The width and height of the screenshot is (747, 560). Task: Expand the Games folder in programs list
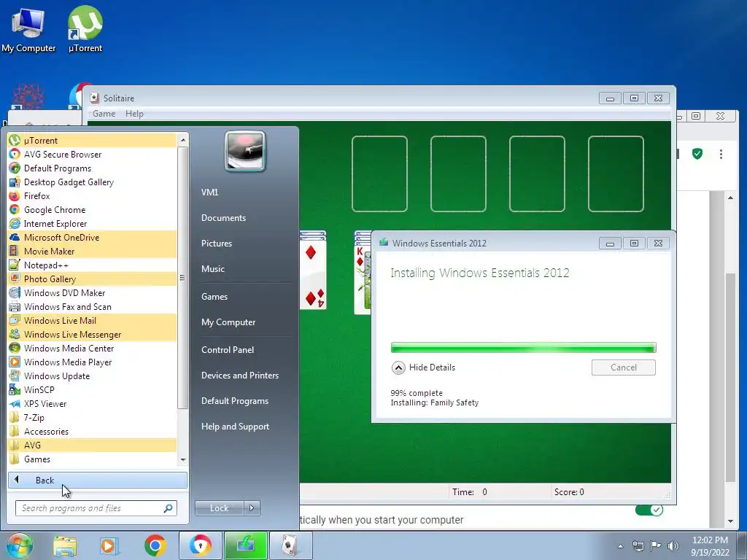tap(92, 459)
